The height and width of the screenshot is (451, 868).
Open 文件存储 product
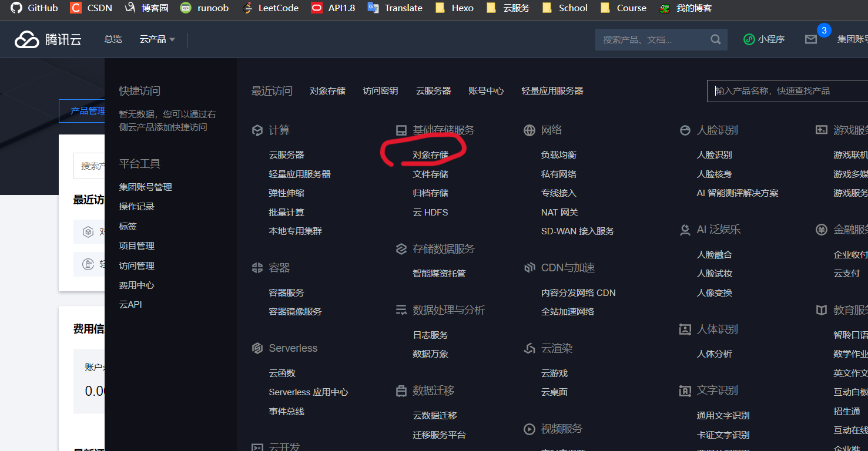click(x=430, y=174)
